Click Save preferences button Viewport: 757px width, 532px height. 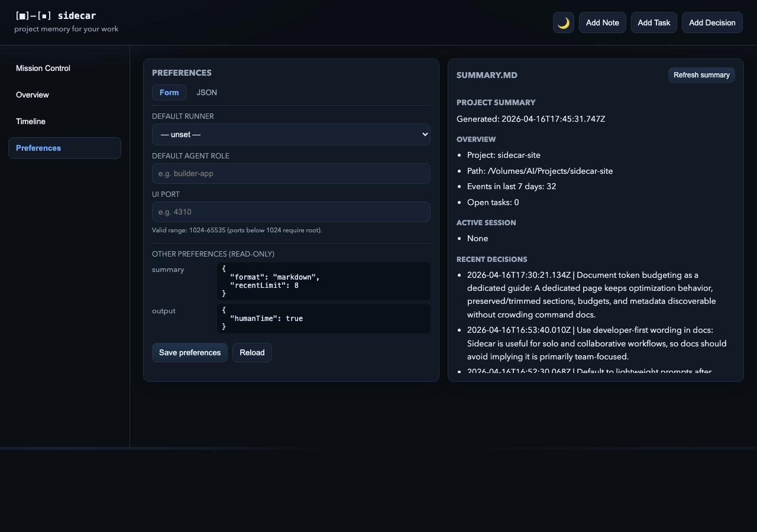coord(190,353)
